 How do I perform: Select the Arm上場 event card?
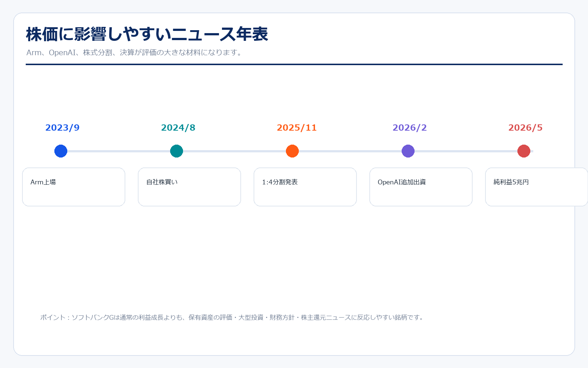click(x=73, y=187)
